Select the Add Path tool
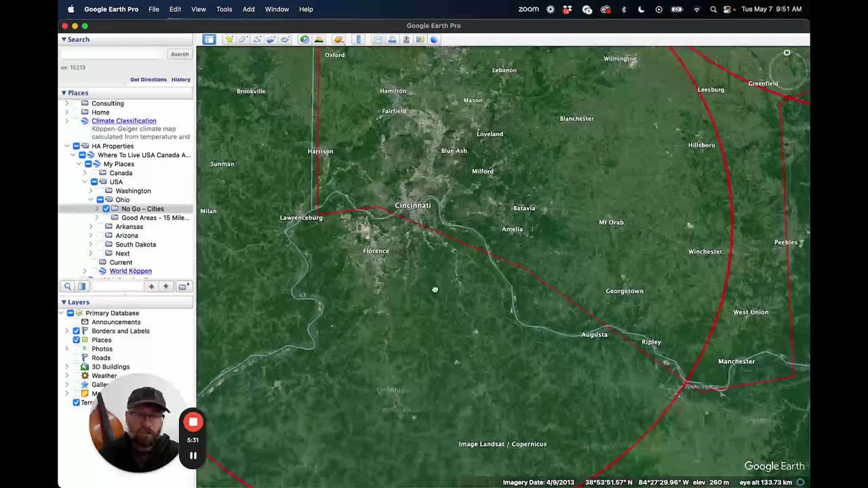The width and height of the screenshot is (868, 488). tap(257, 39)
